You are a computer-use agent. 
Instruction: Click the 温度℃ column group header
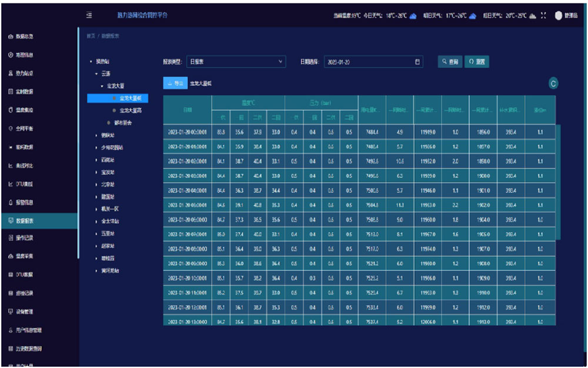click(248, 103)
